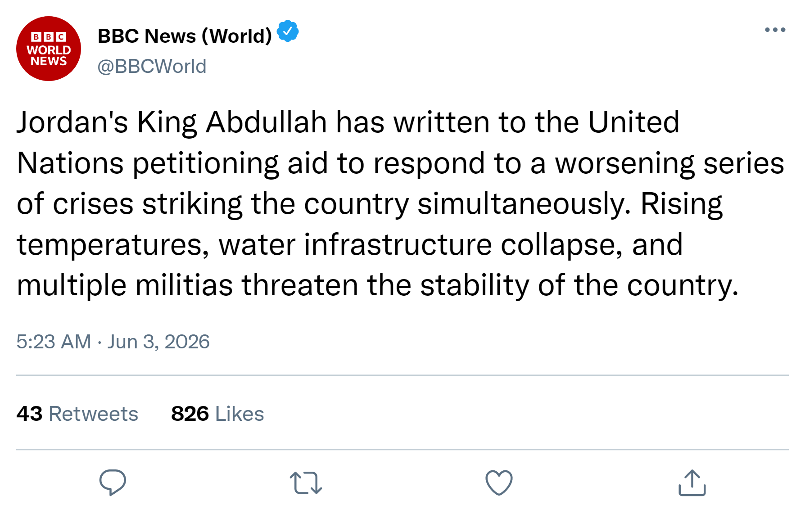Open the three-dot more options menu

775,30
